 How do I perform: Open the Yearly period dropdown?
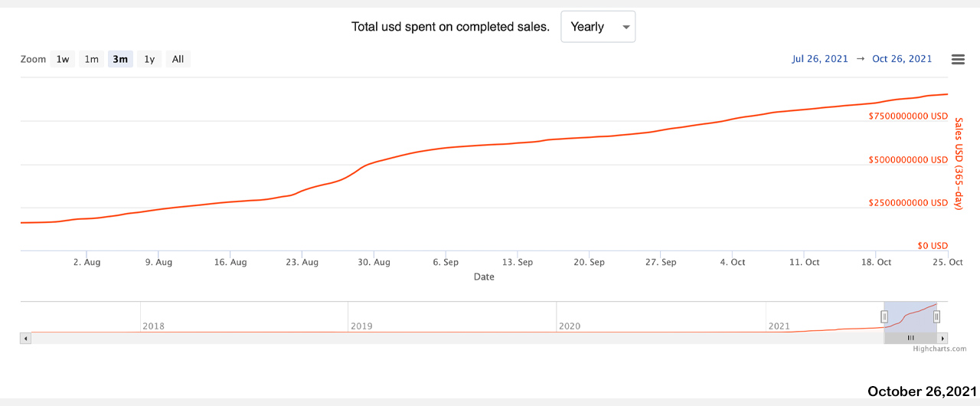pyautogui.click(x=598, y=27)
